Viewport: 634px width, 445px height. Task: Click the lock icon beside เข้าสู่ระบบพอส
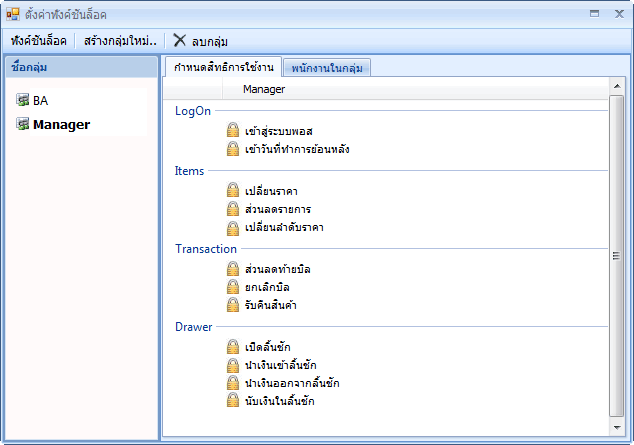pyautogui.click(x=233, y=130)
